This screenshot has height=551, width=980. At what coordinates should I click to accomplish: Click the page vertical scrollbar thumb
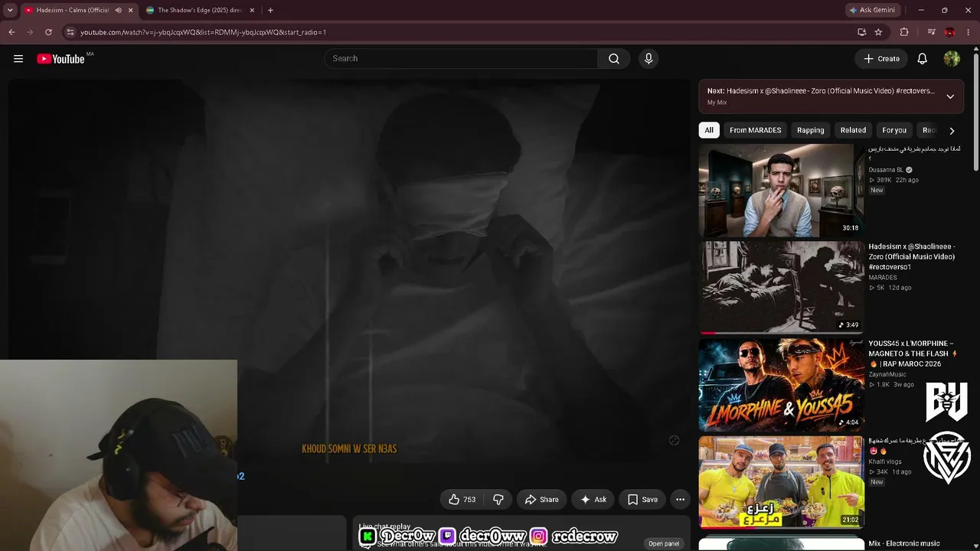[x=975, y=111]
